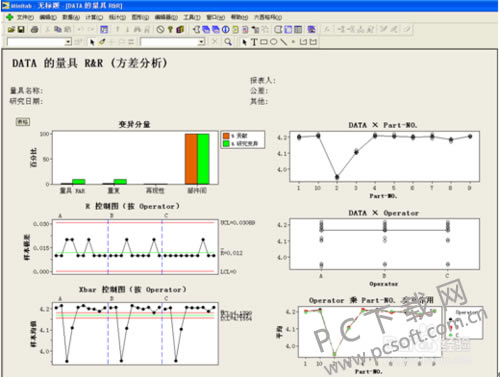The image size is (500, 377).
Task: Click the help question-mark icon
Action: (x=170, y=30)
